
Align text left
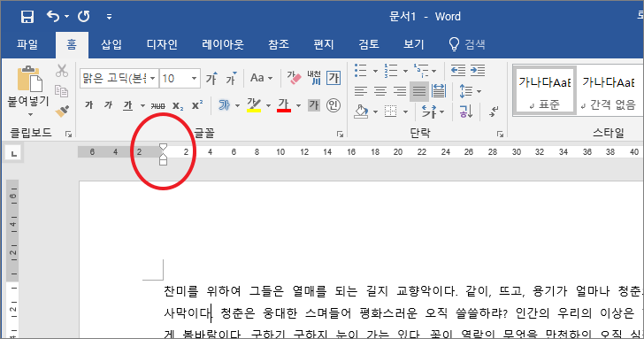click(x=361, y=91)
